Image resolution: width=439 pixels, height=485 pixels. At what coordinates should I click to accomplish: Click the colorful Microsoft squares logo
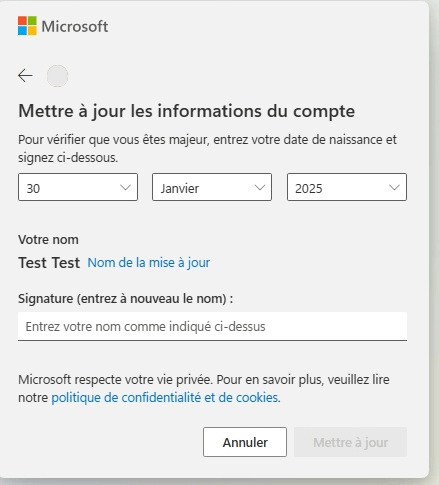(x=27, y=26)
